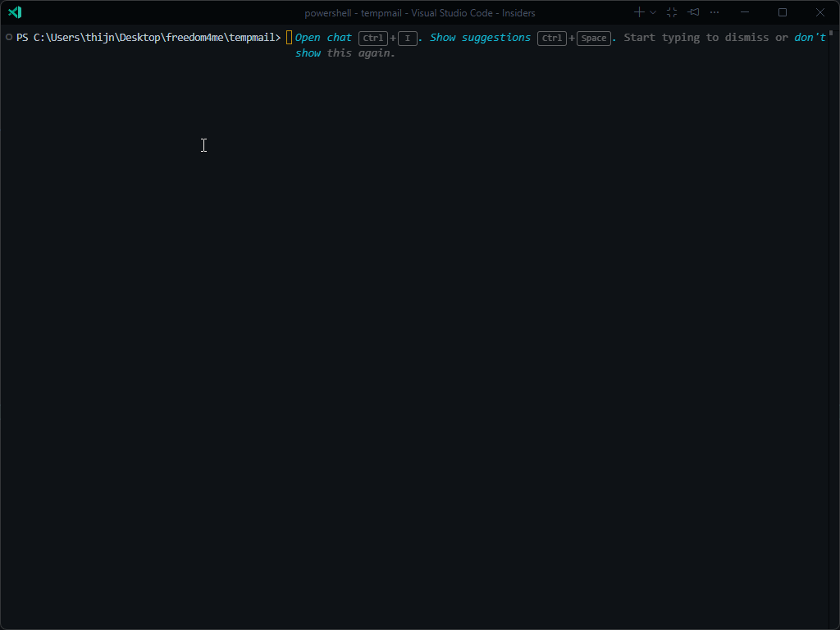The width and height of the screenshot is (840, 630).
Task: Click the Space keycap hint
Action: click(594, 39)
